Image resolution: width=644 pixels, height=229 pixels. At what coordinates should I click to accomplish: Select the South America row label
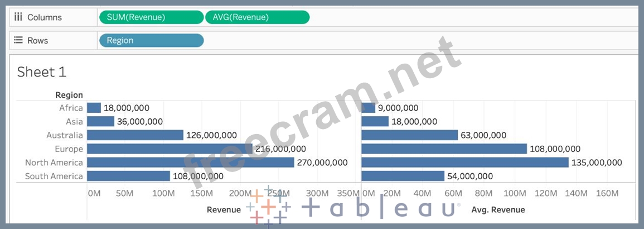(54, 176)
